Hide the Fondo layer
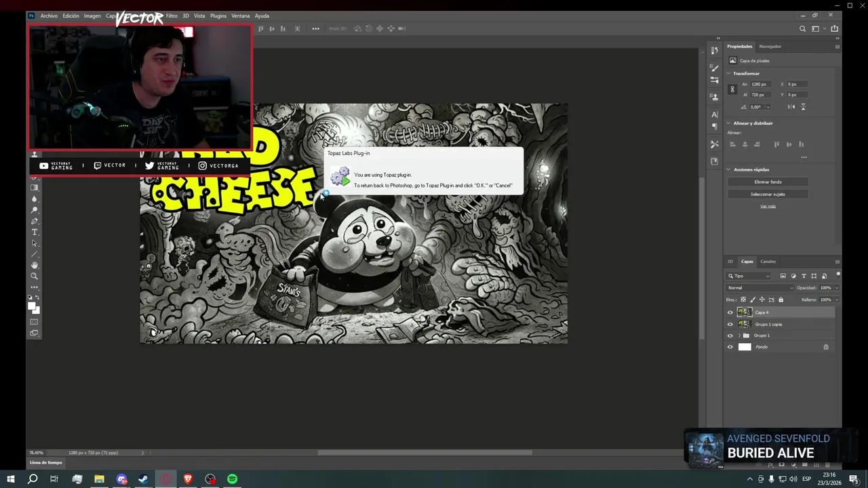The width and height of the screenshot is (868, 488). (x=730, y=347)
